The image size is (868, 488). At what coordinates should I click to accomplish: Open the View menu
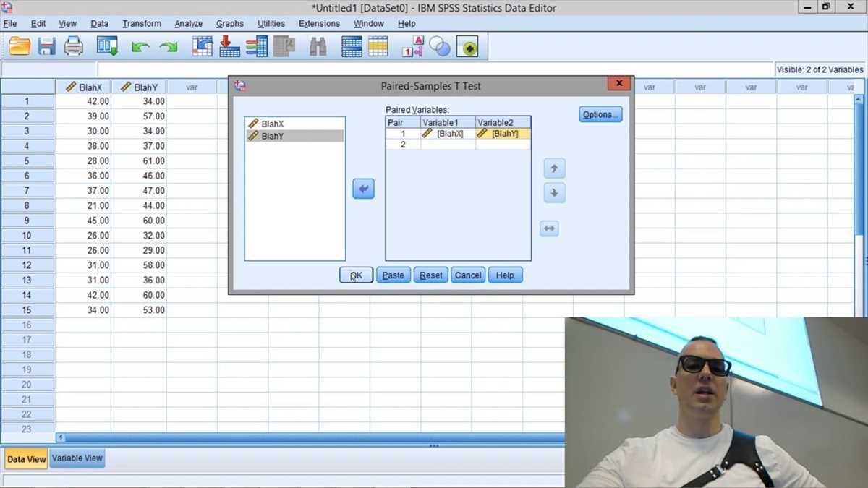(x=67, y=24)
